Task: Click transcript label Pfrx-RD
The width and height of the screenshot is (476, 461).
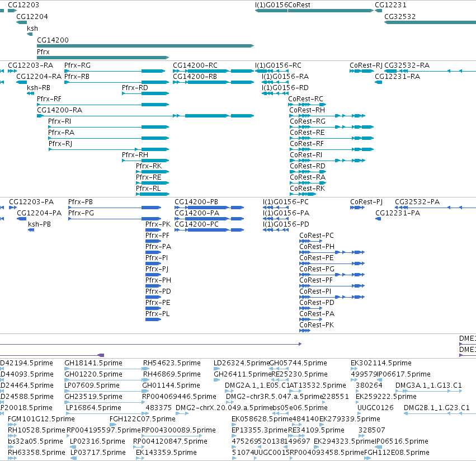Action: 135,88
